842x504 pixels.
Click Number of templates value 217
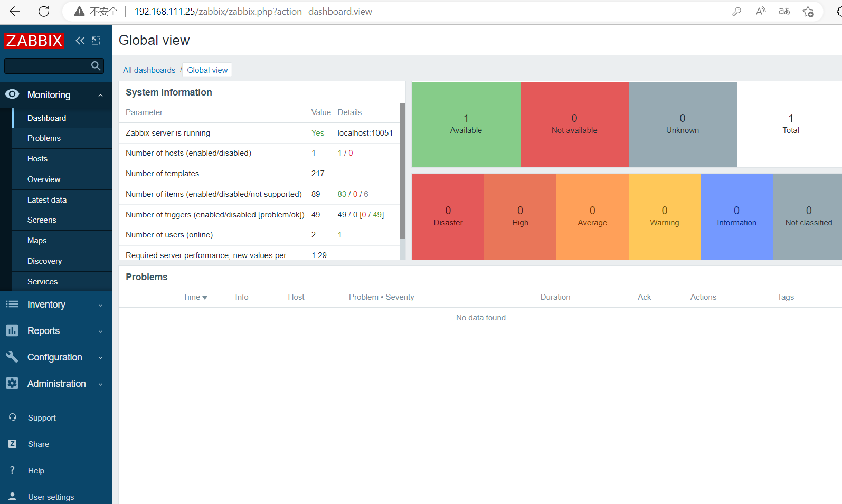318,174
